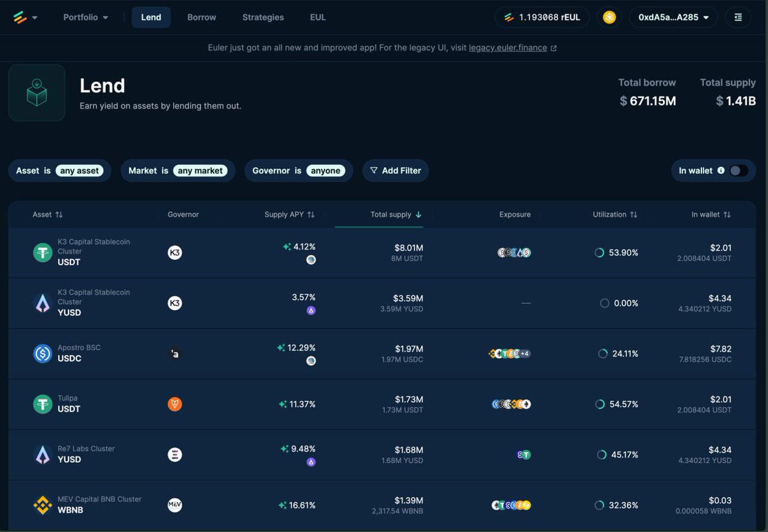This screenshot has height=532, width=768.
Task: Sort by Asset column
Action: coord(47,215)
